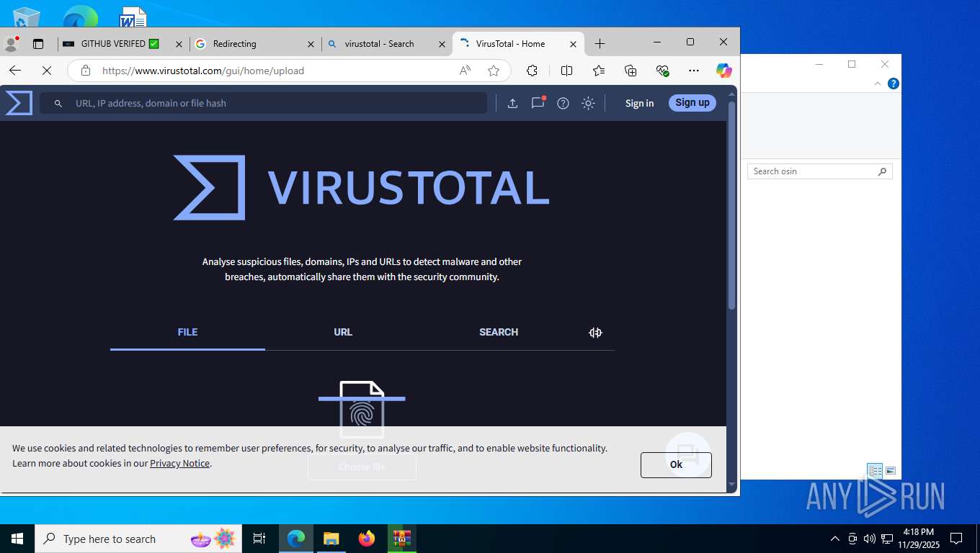Open the Windows Start menu
Screen dimensions: 980x553
pos(17,539)
